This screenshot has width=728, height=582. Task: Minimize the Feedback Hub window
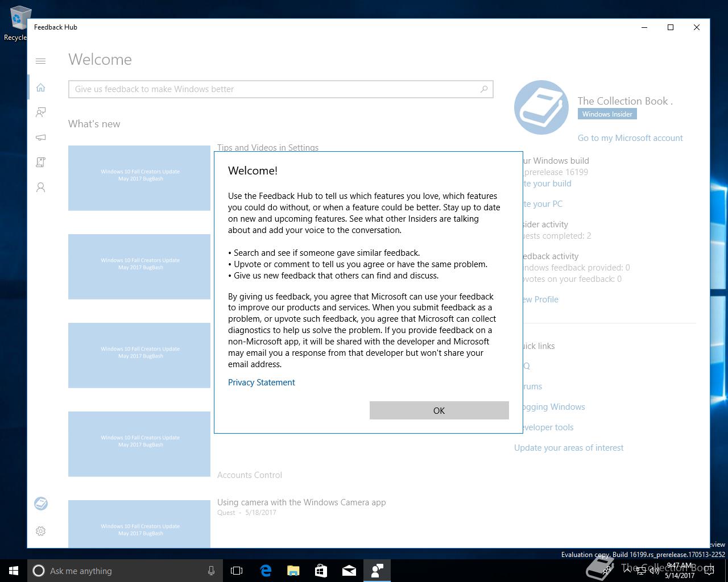tap(644, 27)
